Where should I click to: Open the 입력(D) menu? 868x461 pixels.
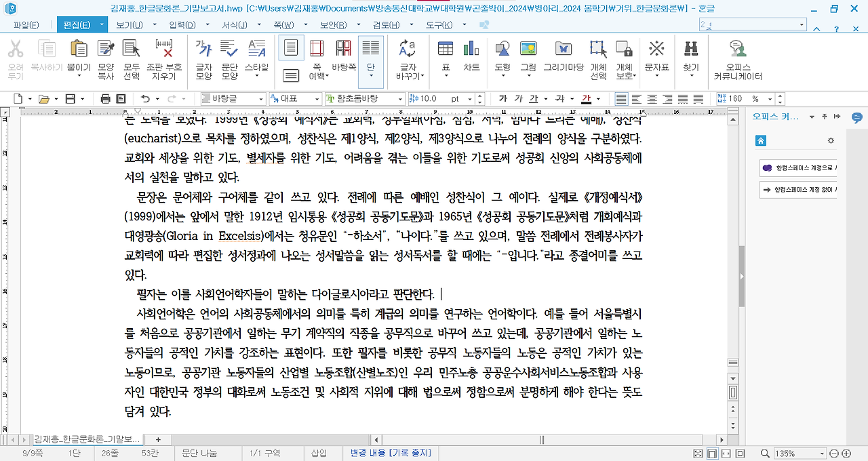coord(181,25)
